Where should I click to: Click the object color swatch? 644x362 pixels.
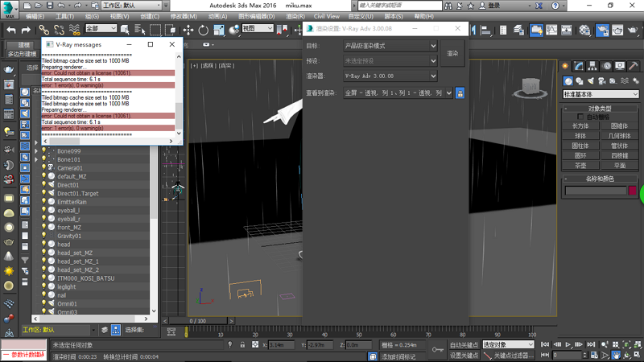632,191
